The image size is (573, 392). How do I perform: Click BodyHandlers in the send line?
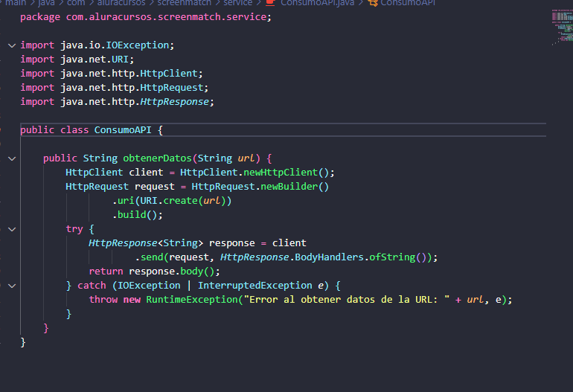(329, 257)
